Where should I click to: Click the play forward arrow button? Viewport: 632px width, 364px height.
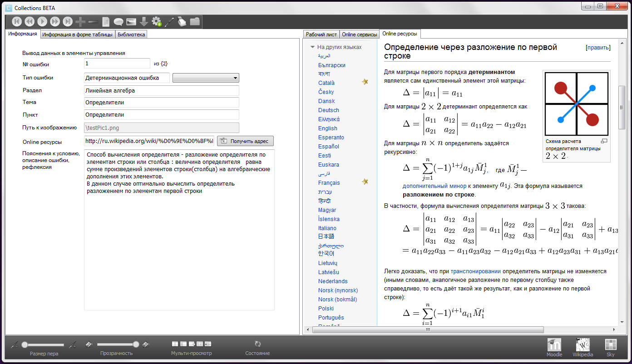point(42,21)
